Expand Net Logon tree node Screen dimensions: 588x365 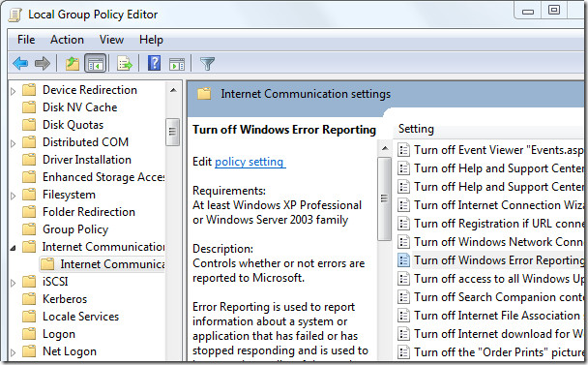14,352
